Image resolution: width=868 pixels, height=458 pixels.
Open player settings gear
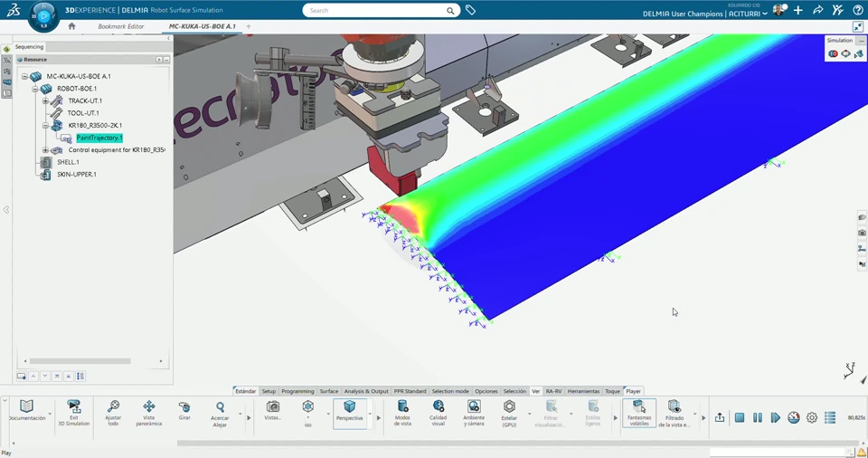pyautogui.click(x=812, y=417)
